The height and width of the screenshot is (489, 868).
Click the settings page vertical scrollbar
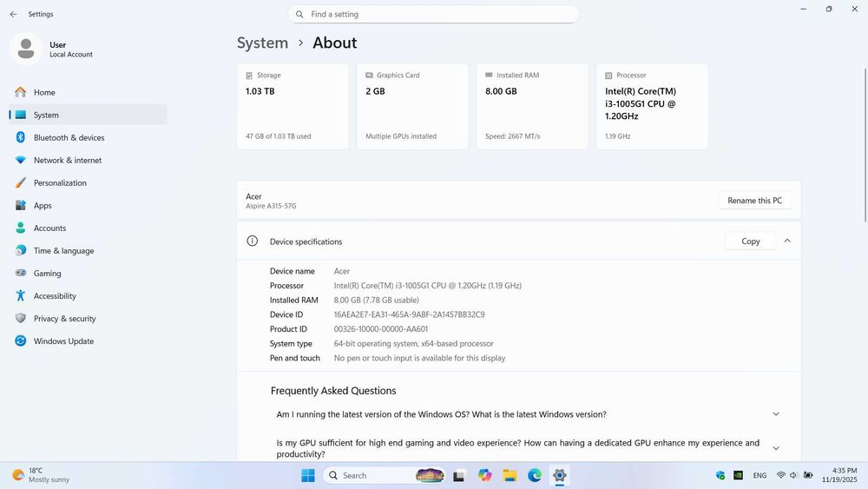865,146
